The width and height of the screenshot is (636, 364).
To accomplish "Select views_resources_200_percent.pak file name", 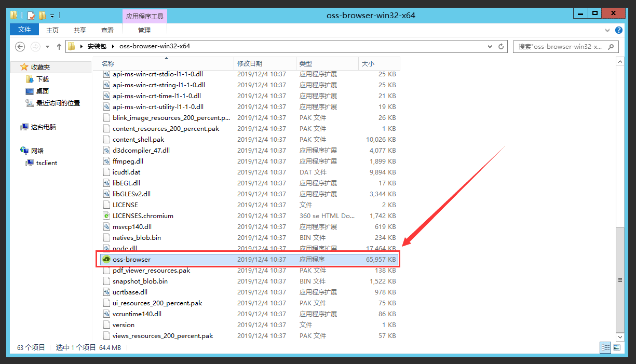I will coord(163,335).
